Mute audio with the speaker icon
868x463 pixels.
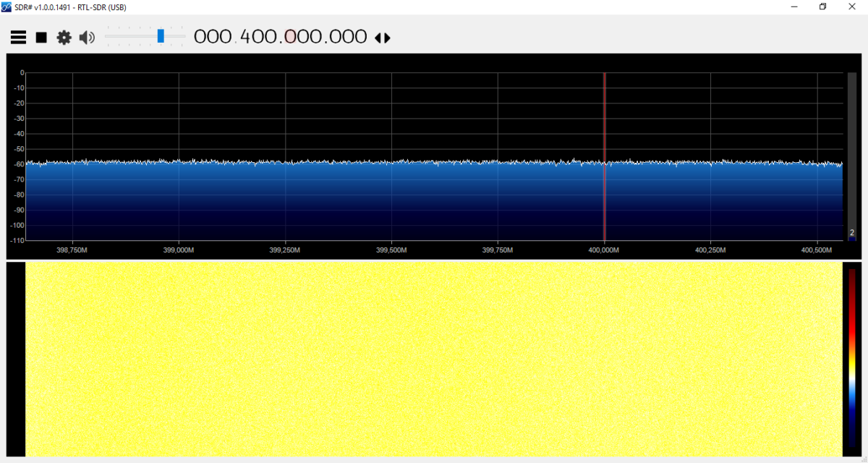coord(87,37)
